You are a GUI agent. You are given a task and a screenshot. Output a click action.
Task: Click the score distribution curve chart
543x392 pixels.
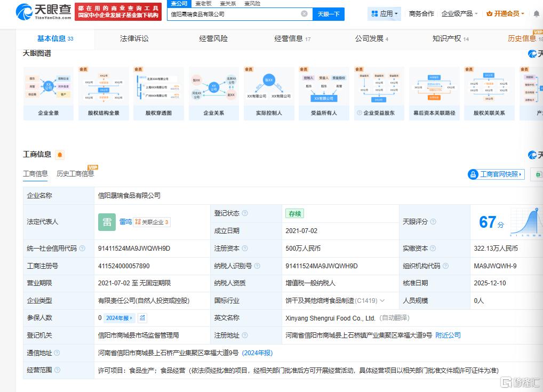click(526, 222)
